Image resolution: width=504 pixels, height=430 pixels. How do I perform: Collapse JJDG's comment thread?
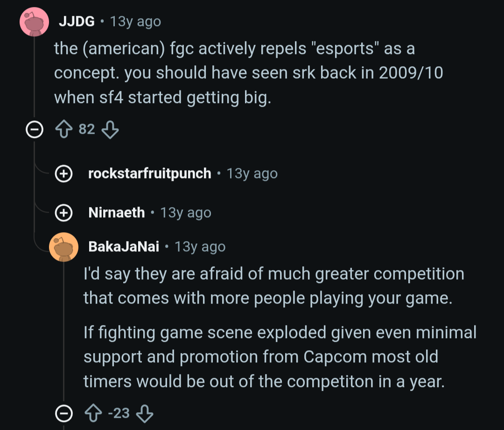(x=35, y=129)
